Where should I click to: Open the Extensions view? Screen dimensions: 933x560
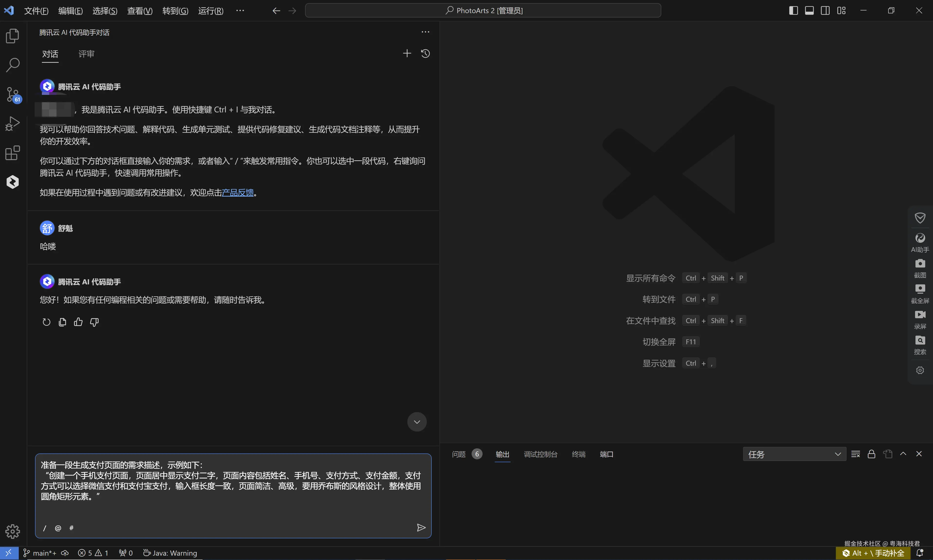click(x=13, y=153)
